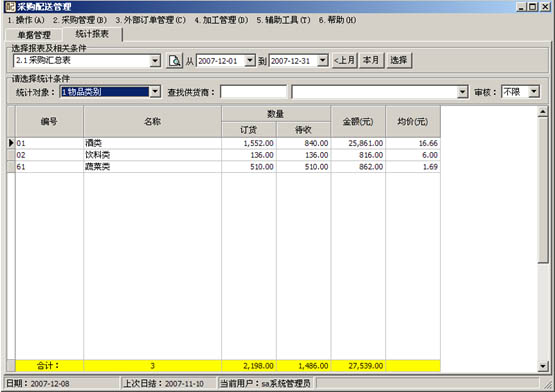Viewport: 555px width, 392px height.
Task: Switch to the 统计报表 tab
Action: [92, 34]
